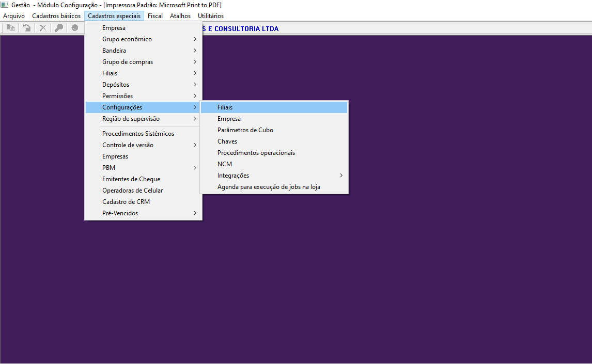Click the Gestão app icon in title bar
Screen dimensions: 592x364
pos(5,5)
